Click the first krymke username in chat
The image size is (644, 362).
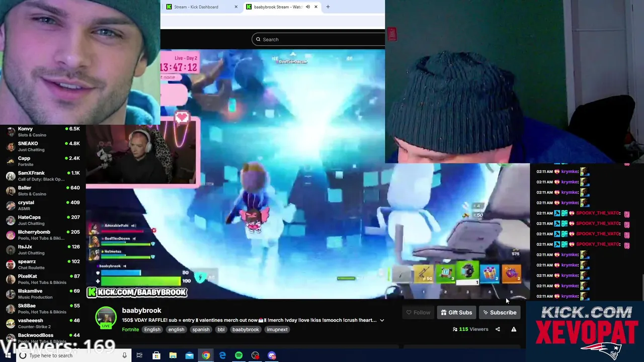pyautogui.click(x=570, y=171)
